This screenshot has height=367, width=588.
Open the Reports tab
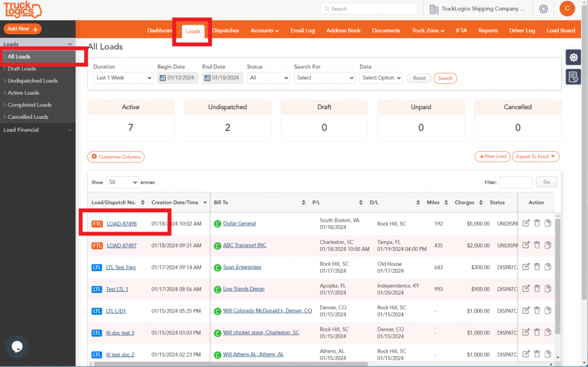(x=488, y=30)
